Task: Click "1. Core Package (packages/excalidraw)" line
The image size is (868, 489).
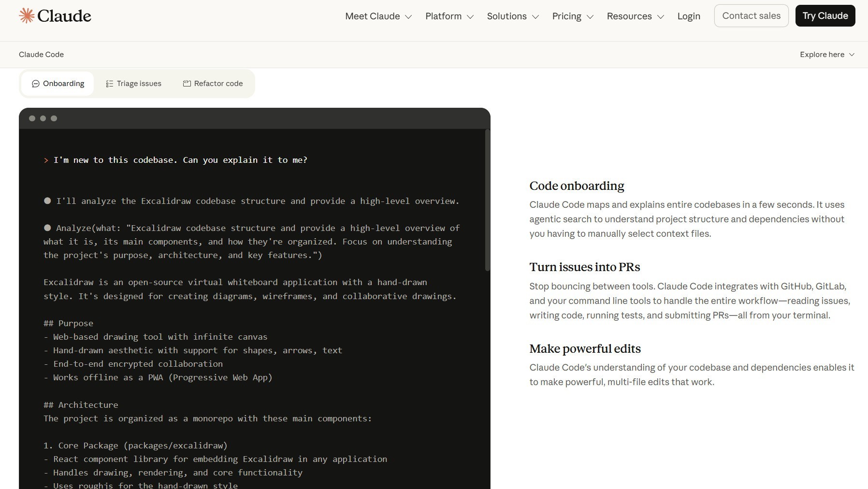Action: pyautogui.click(x=135, y=446)
